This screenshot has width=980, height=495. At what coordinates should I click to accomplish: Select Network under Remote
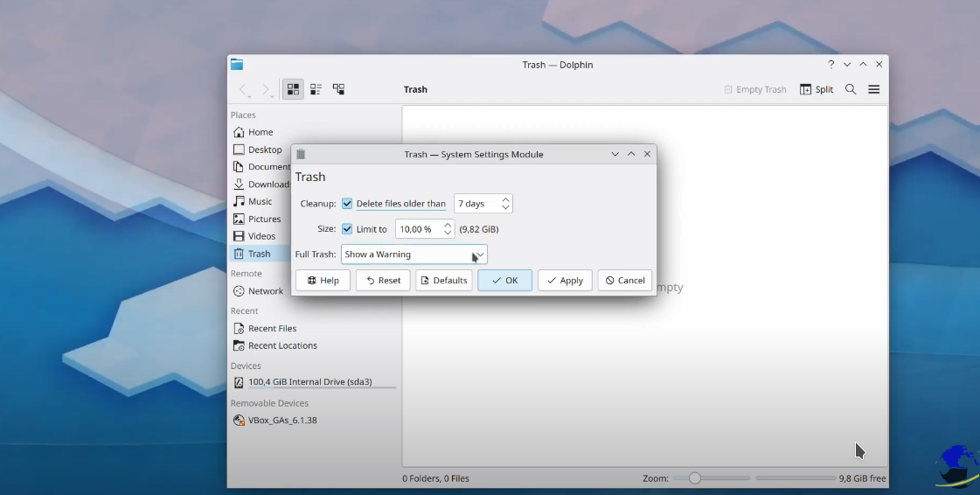tap(265, 291)
